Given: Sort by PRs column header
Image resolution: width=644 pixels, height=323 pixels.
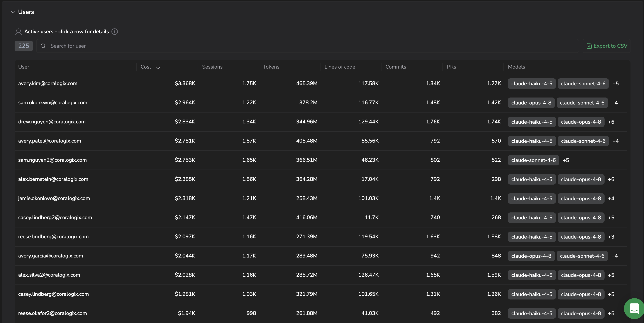Looking at the screenshot, I should [451, 67].
